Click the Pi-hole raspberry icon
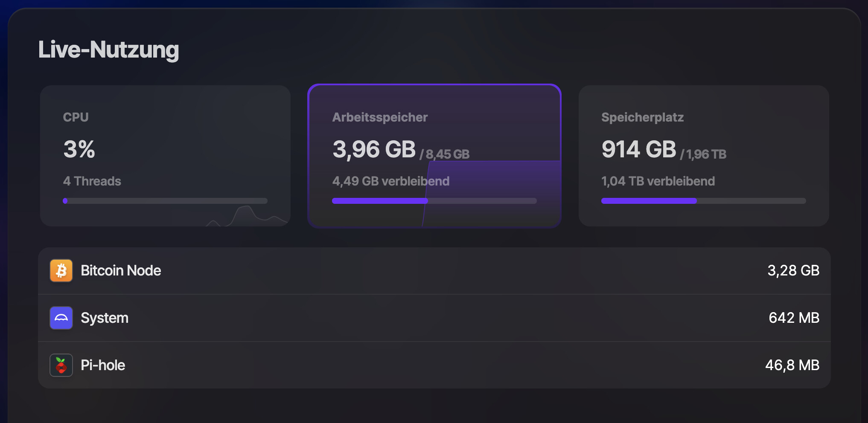 pyautogui.click(x=61, y=365)
